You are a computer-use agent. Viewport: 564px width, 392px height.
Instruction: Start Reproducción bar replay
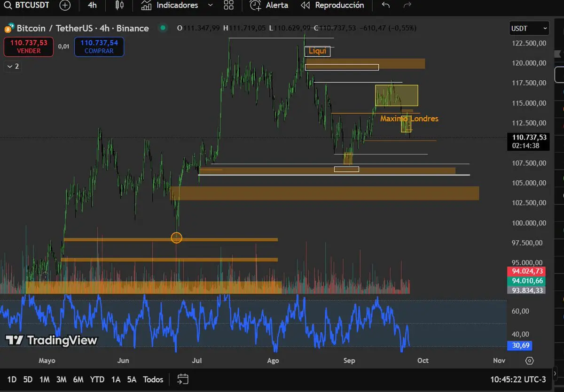click(x=332, y=5)
